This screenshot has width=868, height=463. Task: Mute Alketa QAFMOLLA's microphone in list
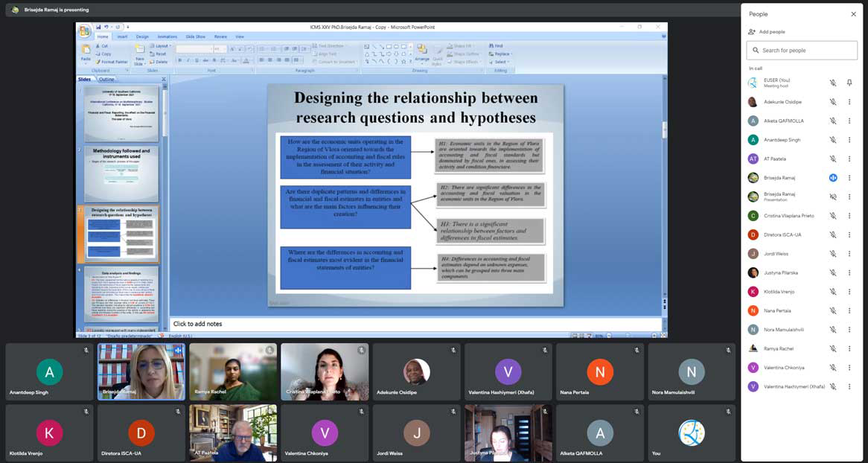pyautogui.click(x=833, y=121)
